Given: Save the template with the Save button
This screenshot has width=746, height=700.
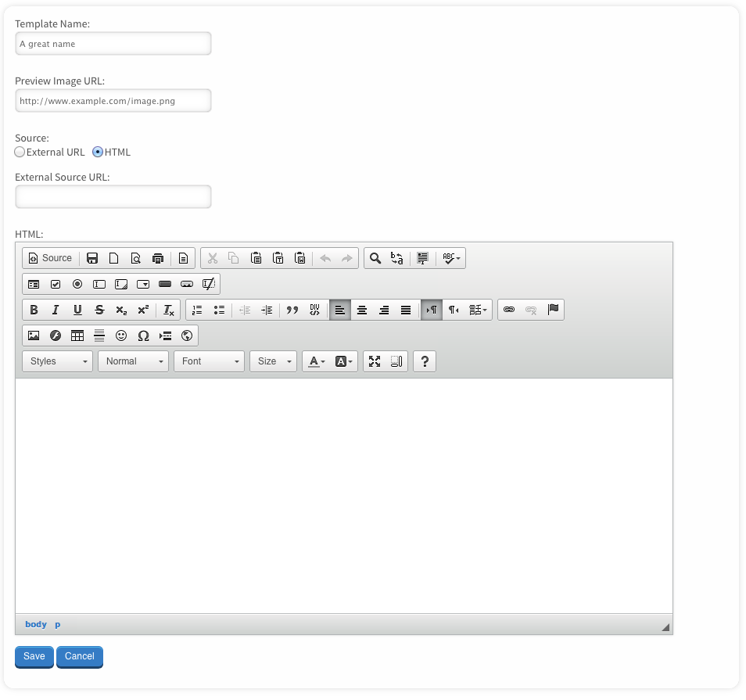Looking at the screenshot, I should click(x=34, y=656).
